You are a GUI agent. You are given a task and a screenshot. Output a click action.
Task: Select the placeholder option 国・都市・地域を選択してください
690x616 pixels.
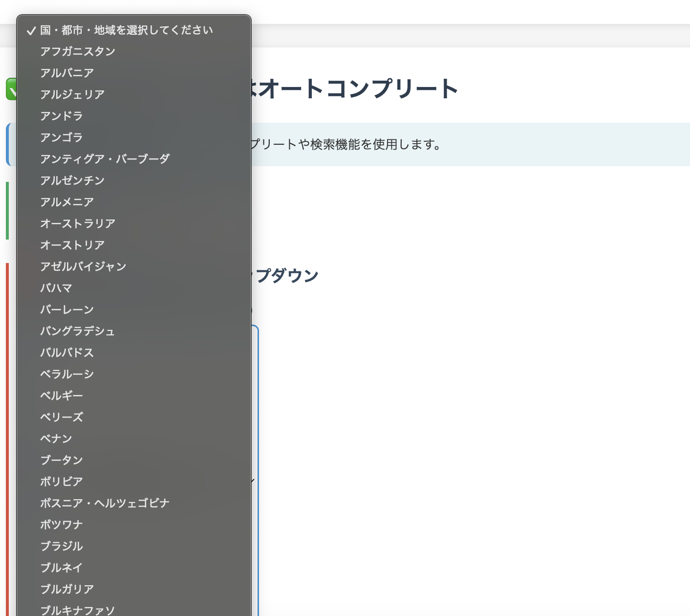(x=134, y=30)
